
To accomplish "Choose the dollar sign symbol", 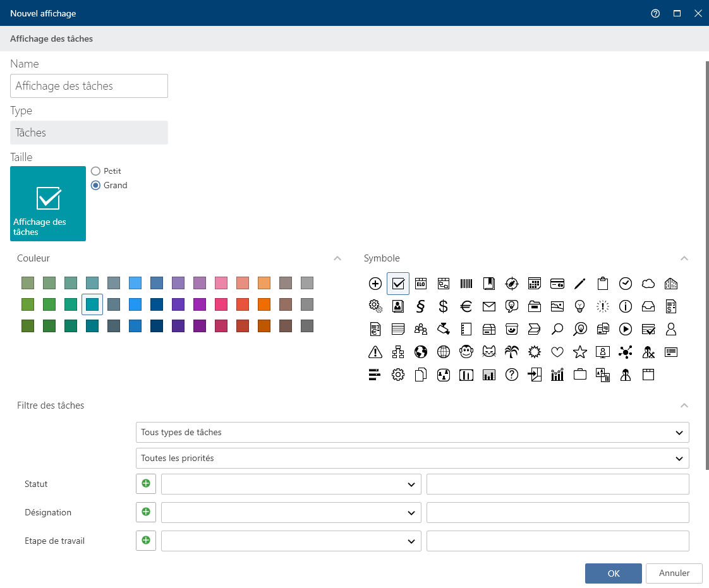I will point(443,307).
